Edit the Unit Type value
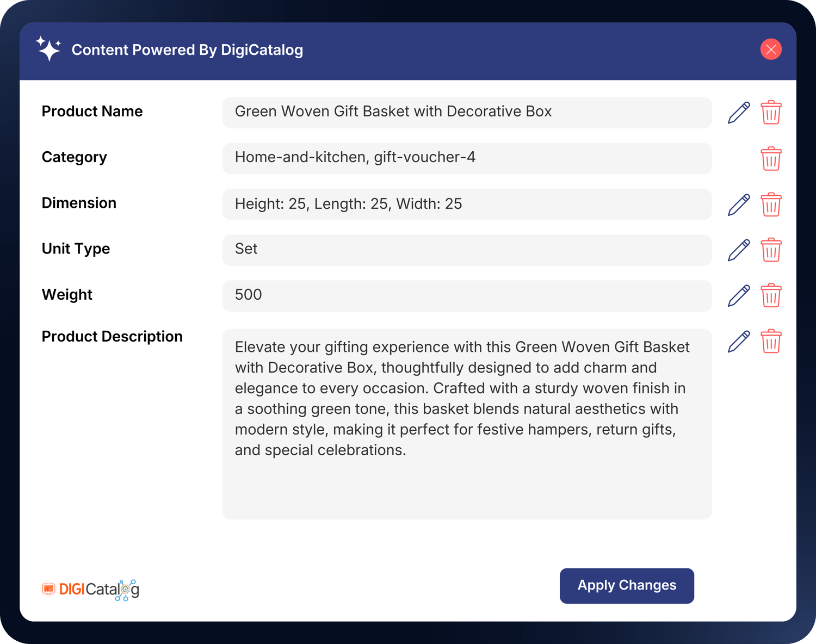The image size is (816, 644). (738, 250)
